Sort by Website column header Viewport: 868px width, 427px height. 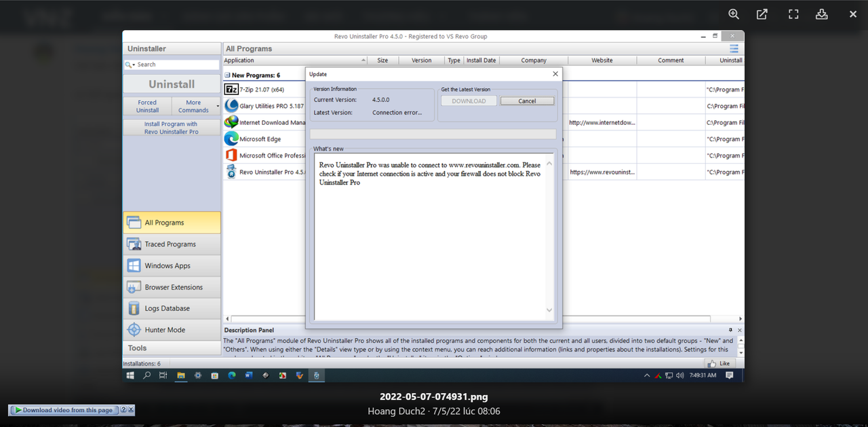[602, 60]
